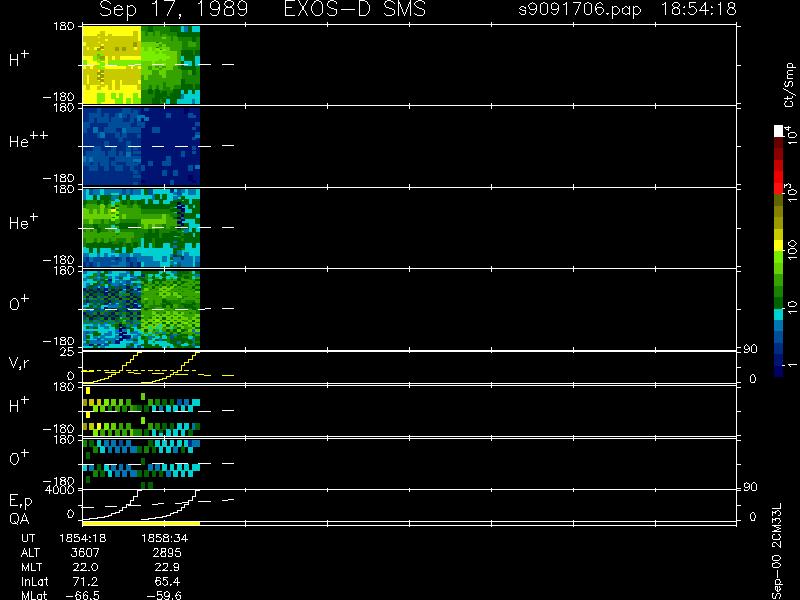The image size is (800, 600).
Task: Pick the cyan segment of the color bar
Action: 778,315
